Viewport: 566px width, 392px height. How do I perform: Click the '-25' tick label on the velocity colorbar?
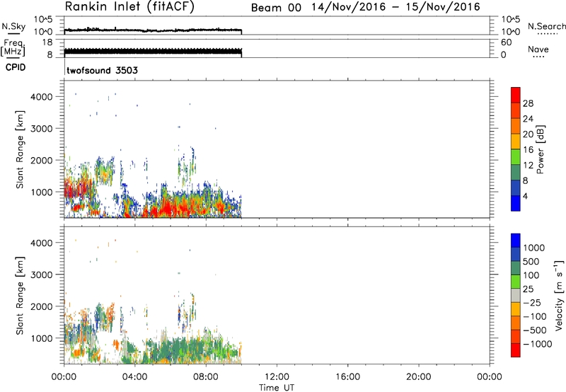[532, 302]
